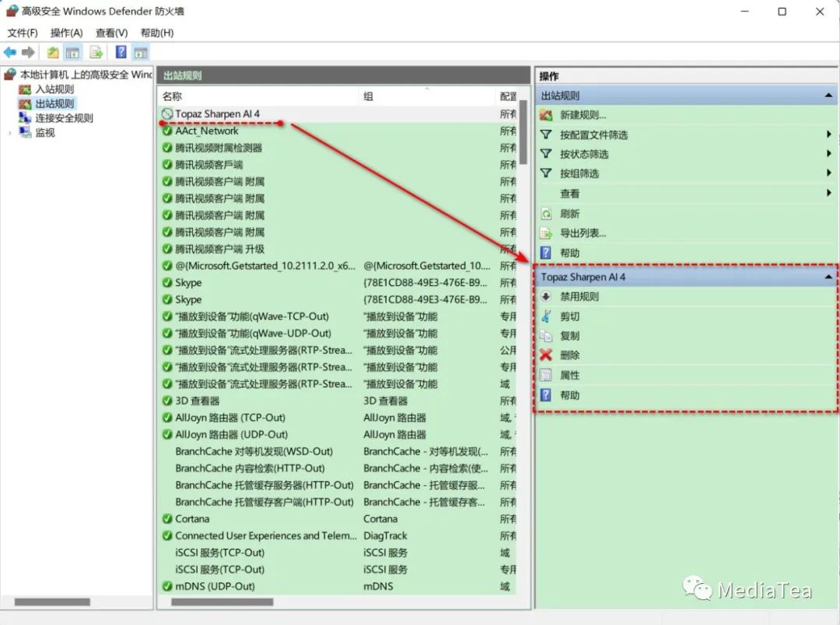Screen dimensions: 840x625
Task: Select 出站规则 in the tree
Action: click(x=54, y=103)
